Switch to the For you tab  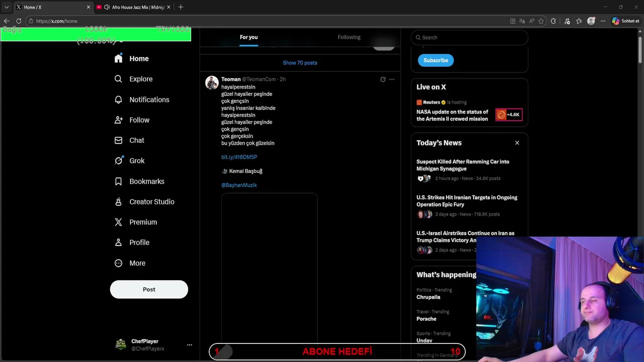(249, 37)
